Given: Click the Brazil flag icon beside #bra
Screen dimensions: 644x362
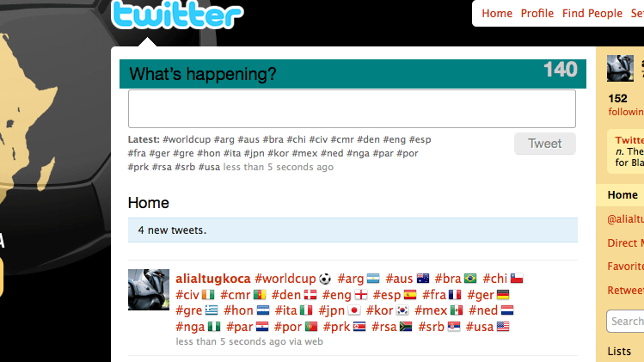Looking at the screenshot, I should point(470,279).
